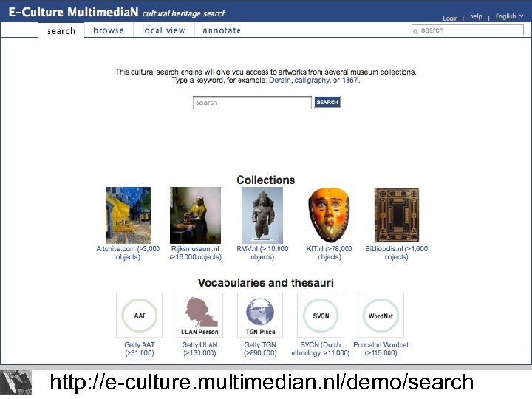Click the blue SEARCH button
Image resolution: width=532 pixels, height=399 pixels.
pyautogui.click(x=327, y=102)
